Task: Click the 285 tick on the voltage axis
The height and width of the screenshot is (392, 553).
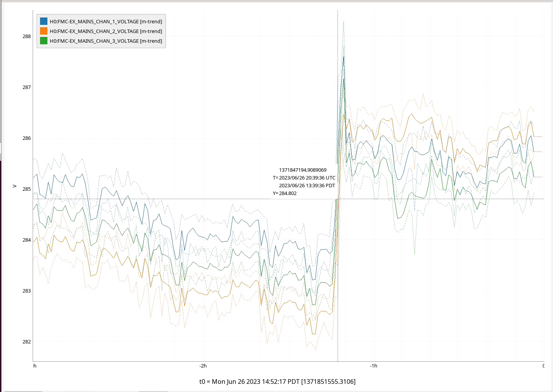Action: (x=26, y=189)
